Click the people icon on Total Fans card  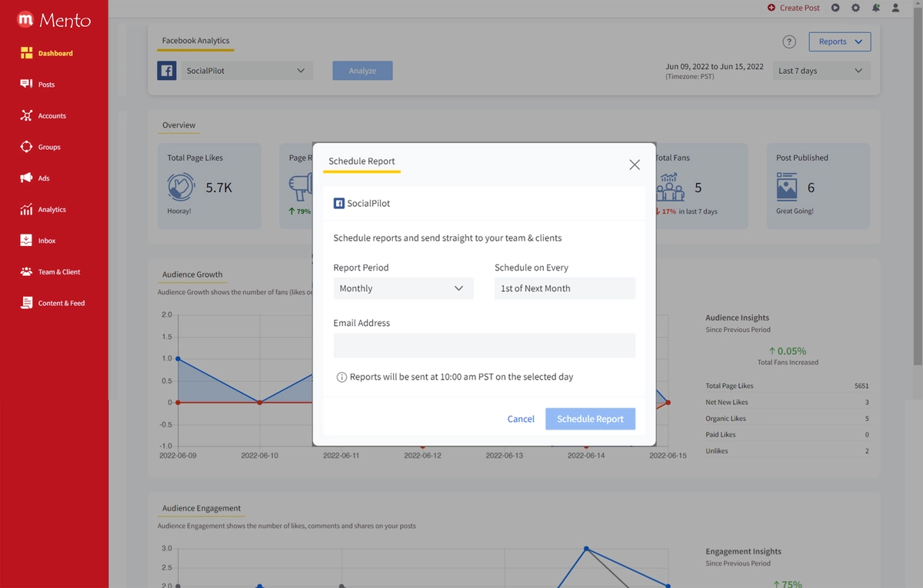[670, 187]
